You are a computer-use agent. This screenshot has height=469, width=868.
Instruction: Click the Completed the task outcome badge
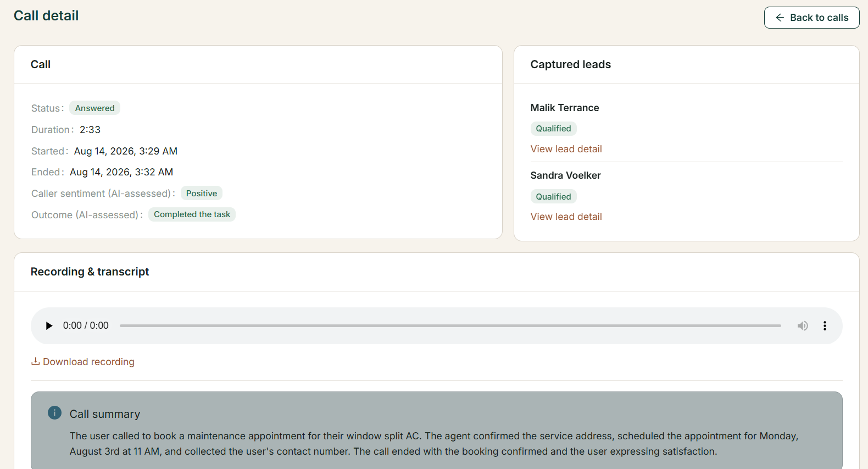[192, 214]
